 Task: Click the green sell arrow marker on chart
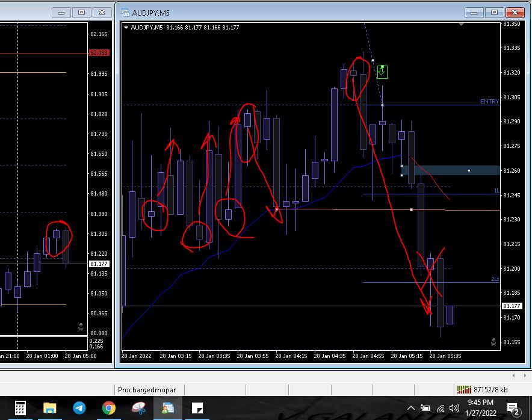tap(382, 72)
